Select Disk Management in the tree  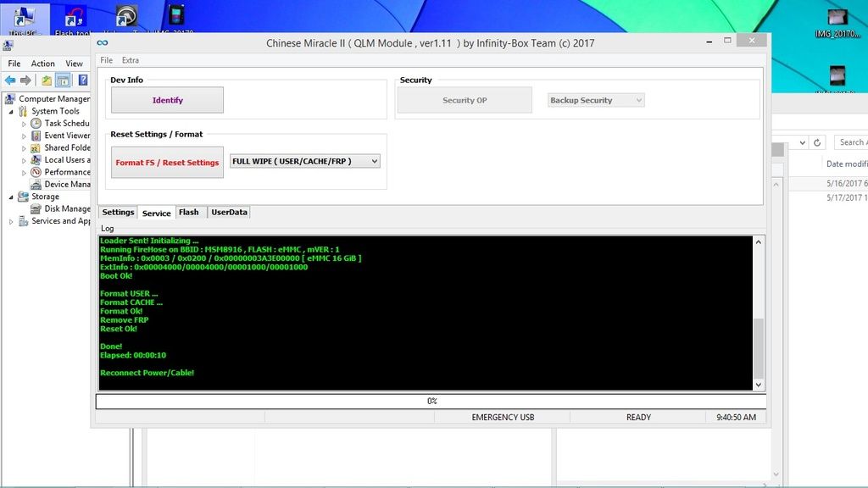[x=66, y=208]
